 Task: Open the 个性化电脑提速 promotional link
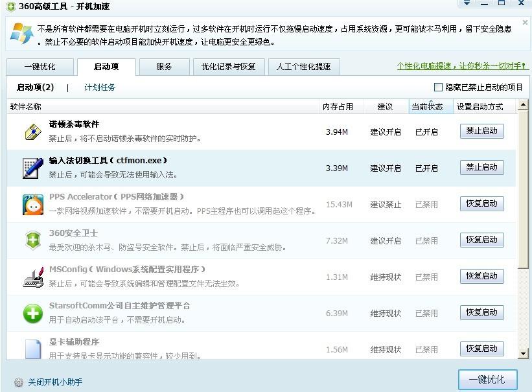[x=462, y=66]
